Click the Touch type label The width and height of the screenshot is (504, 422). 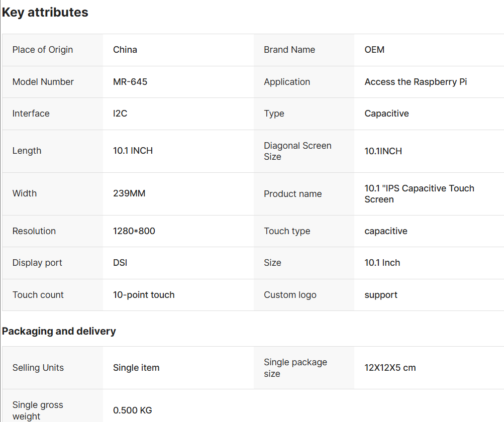(x=287, y=231)
